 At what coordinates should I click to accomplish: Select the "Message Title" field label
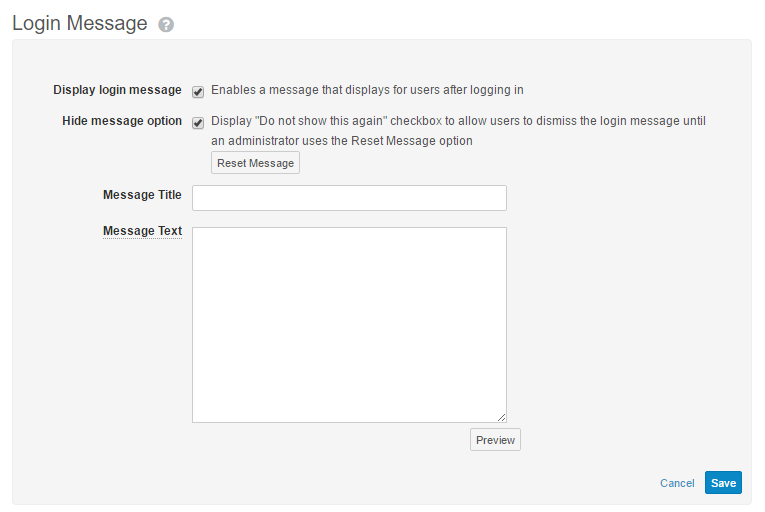(142, 195)
